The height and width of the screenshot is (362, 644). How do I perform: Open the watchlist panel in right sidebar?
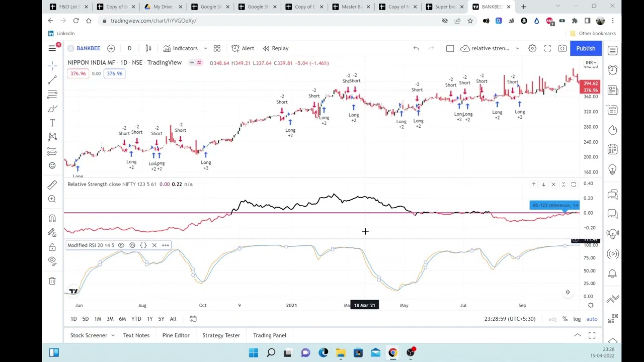612,51
